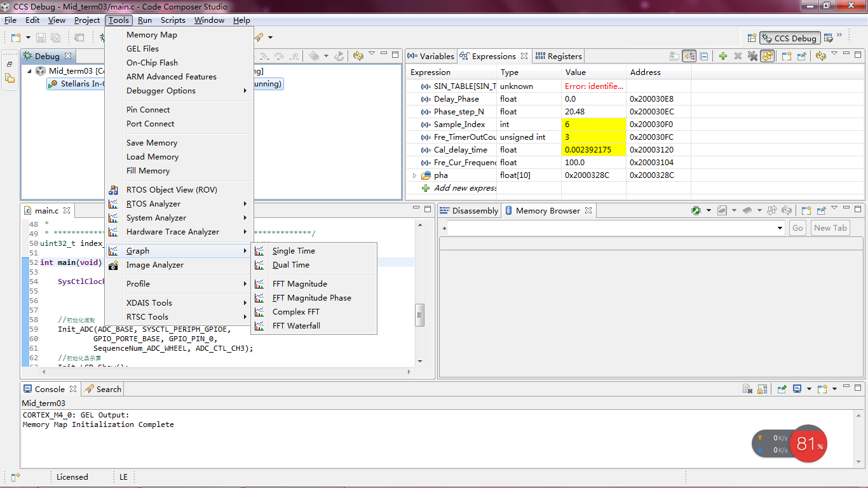
Task: Click Collapse All in the Expressions toolbar
Action: pyautogui.click(x=704, y=56)
